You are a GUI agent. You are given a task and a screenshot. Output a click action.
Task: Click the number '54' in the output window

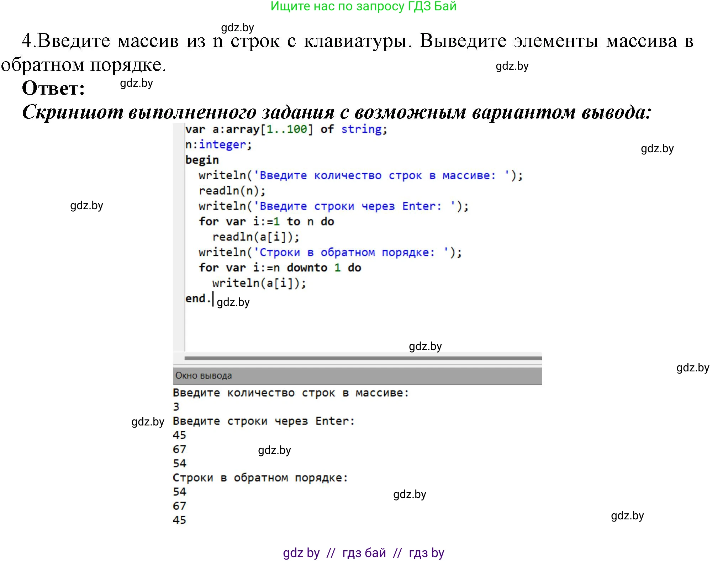pyautogui.click(x=179, y=463)
